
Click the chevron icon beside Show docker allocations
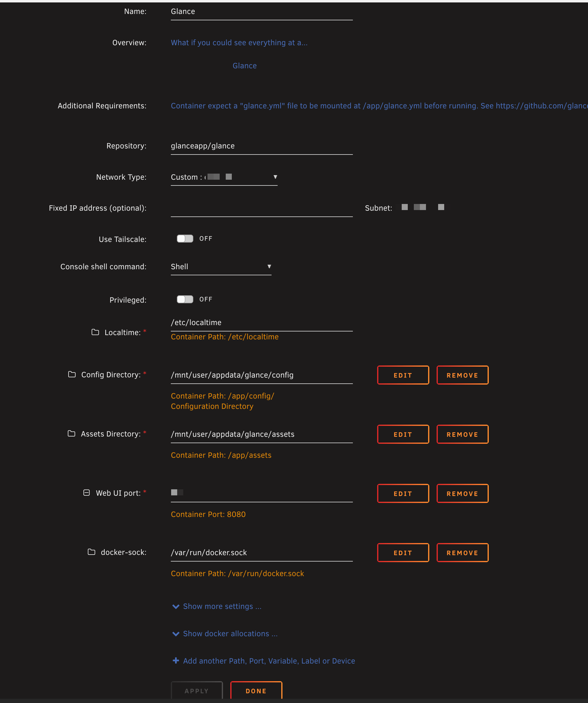[176, 634]
